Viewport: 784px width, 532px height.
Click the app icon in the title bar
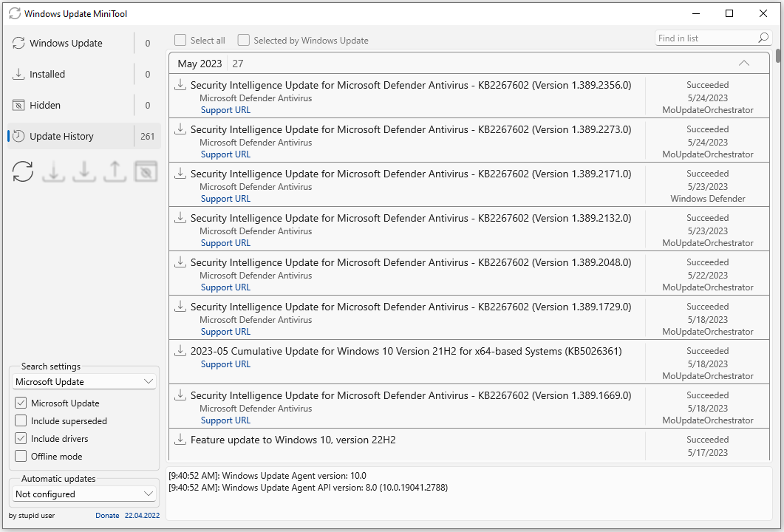tap(15, 13)
